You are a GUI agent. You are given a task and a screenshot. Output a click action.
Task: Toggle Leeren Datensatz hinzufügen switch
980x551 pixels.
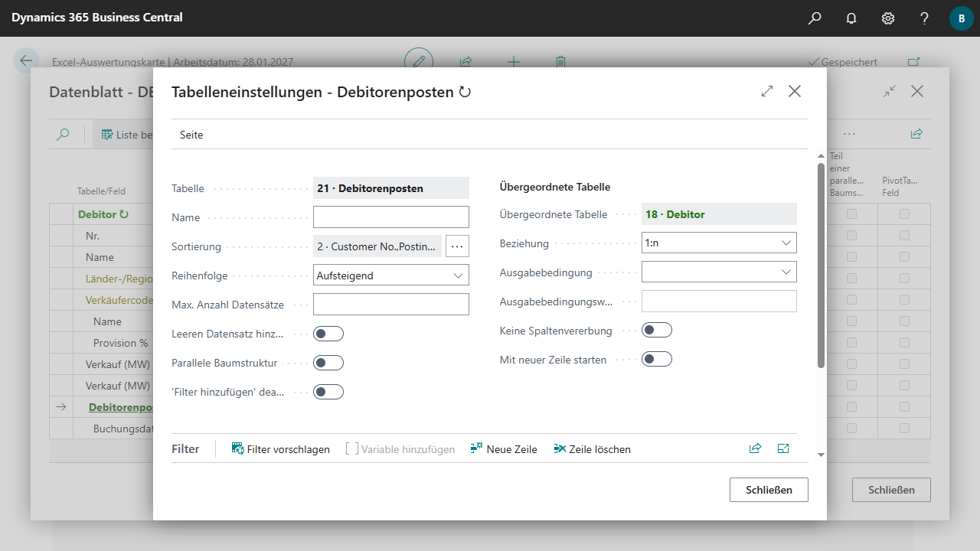328,334
